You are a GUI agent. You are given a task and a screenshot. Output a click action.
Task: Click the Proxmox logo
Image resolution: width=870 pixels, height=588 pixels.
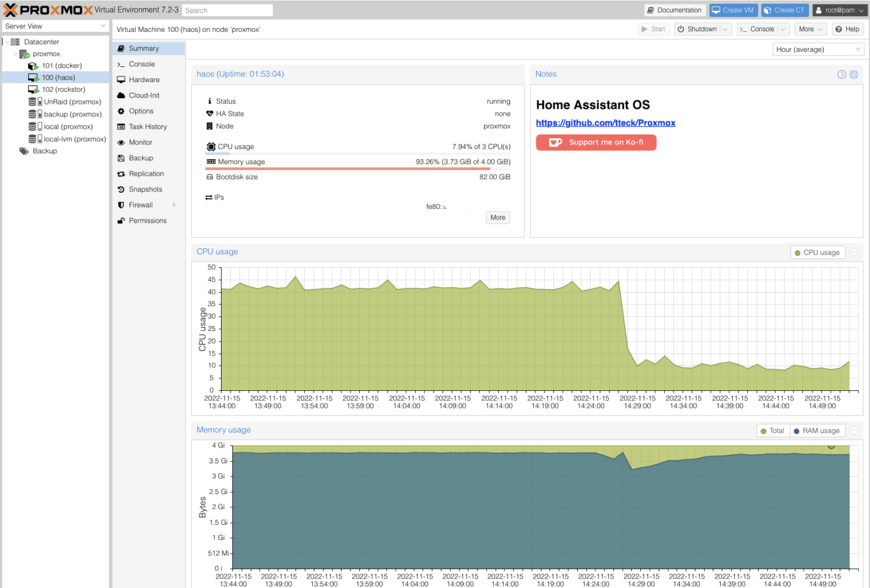click(x=48, y=10)
